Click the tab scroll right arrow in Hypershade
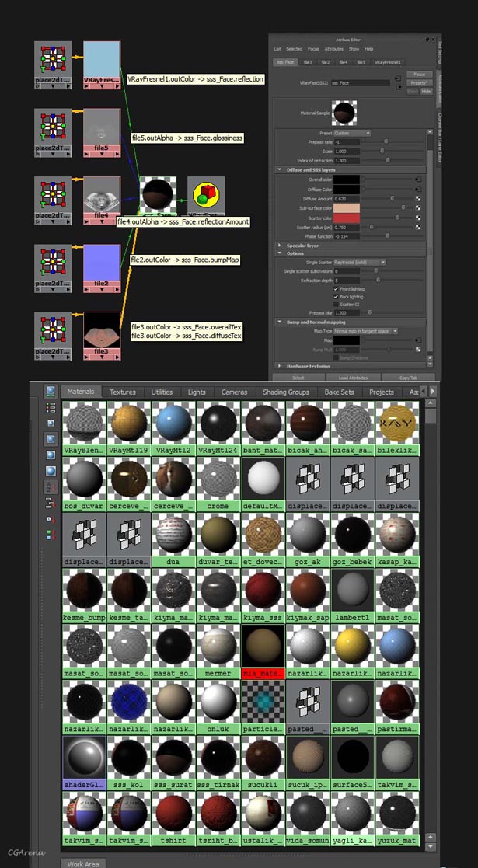478x868 pixels. pos(433,392)
